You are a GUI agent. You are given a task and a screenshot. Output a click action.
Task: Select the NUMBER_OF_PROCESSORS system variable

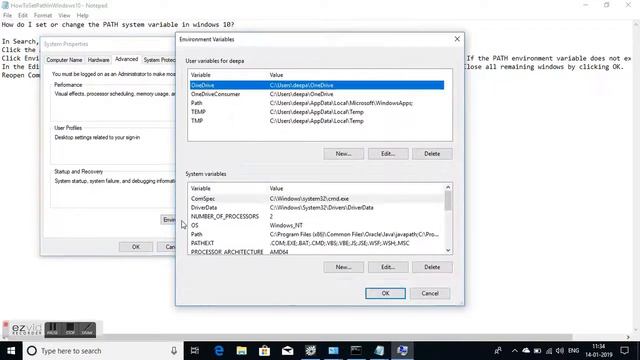(317, 216)
